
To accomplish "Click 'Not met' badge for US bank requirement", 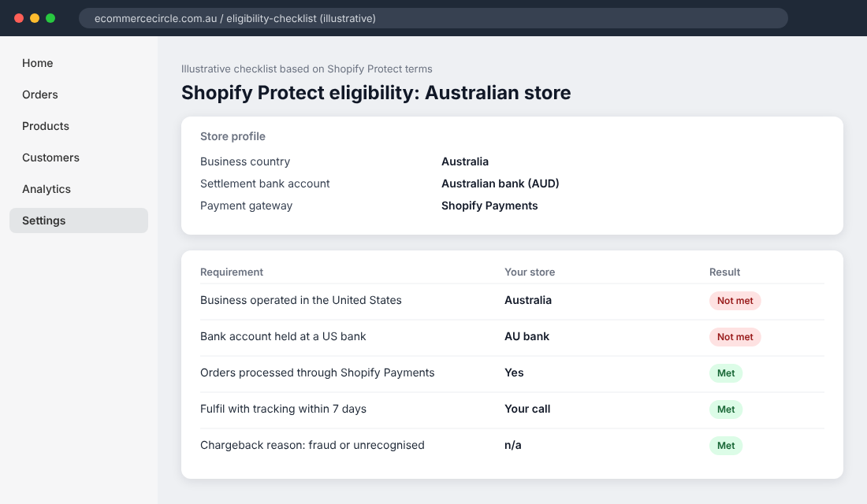I will click(x=735, y=337).
